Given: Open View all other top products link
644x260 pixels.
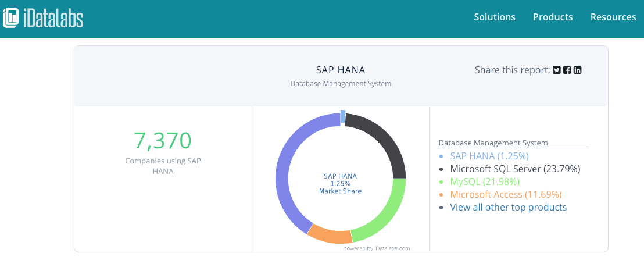Looking at the screenshot, I should click(508, 207).
